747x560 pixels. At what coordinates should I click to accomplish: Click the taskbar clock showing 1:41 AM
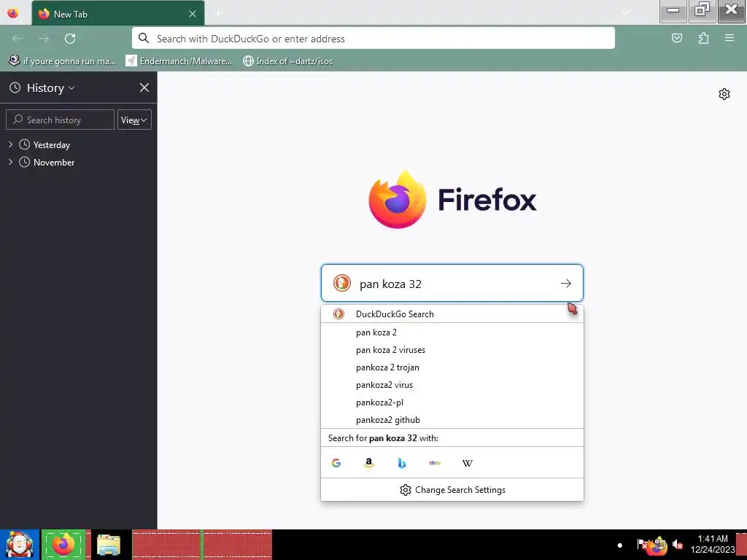pyautogui.click(x=712, y=544)
